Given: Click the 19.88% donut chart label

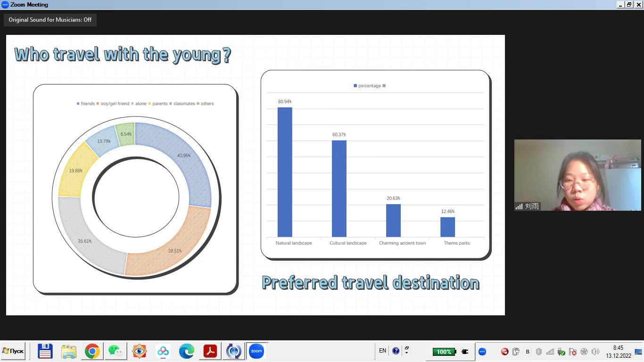Looking at the screenshot, I should click(x=75, y=171).
